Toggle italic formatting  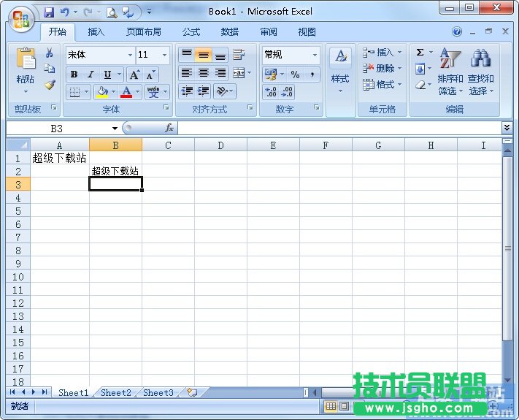point(91,75)
